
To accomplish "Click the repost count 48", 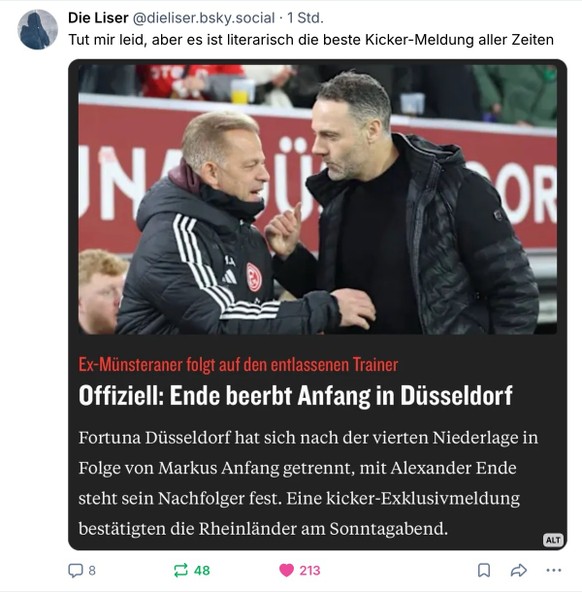I will tap(202, 570).
